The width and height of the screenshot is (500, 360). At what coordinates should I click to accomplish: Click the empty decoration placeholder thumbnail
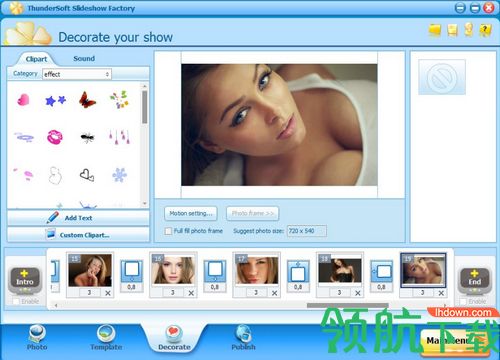coord(442,77)
